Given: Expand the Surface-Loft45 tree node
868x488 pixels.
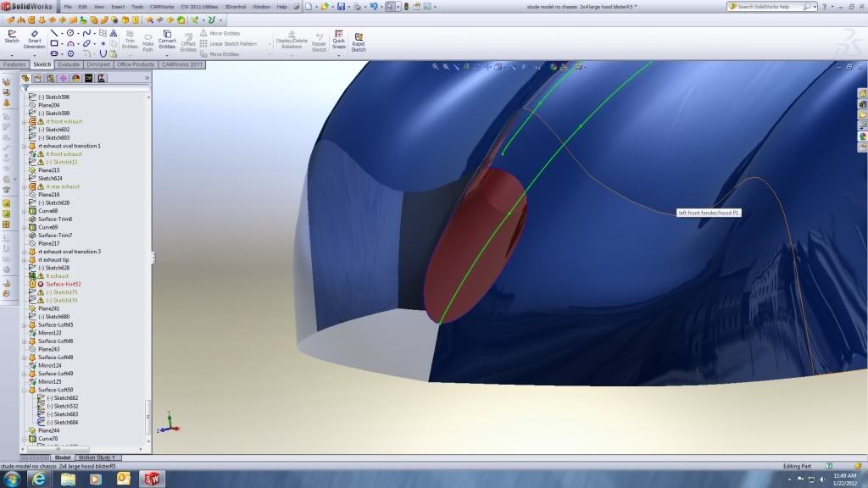Looking at the screenshot, I should coord(25,324).
